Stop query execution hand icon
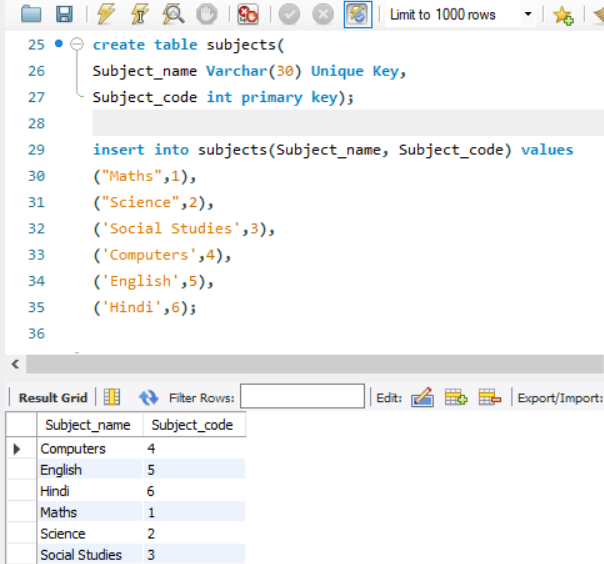The image size is (604, 564). click(x=207, y=15)
